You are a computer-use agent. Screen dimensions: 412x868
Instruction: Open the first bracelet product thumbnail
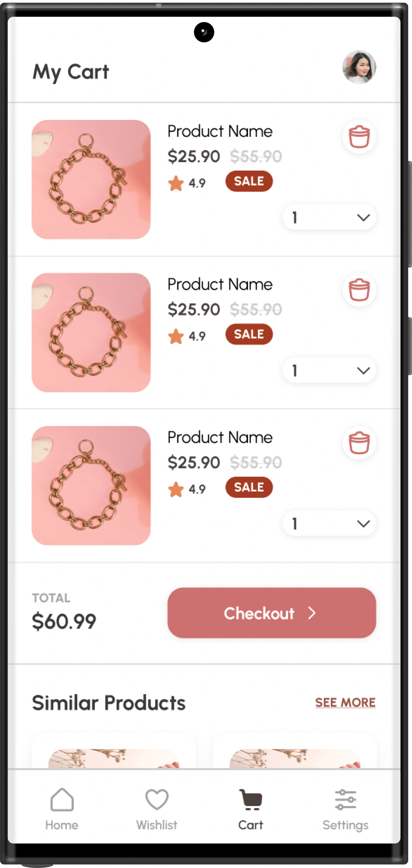pyautogui.click(x=91, y=180)
